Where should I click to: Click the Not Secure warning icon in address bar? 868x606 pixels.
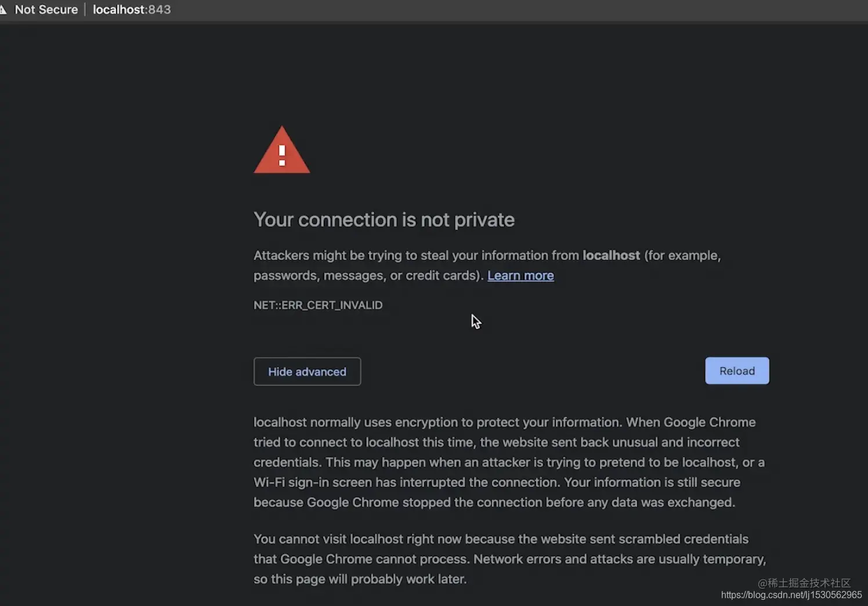tap(3, 10)
